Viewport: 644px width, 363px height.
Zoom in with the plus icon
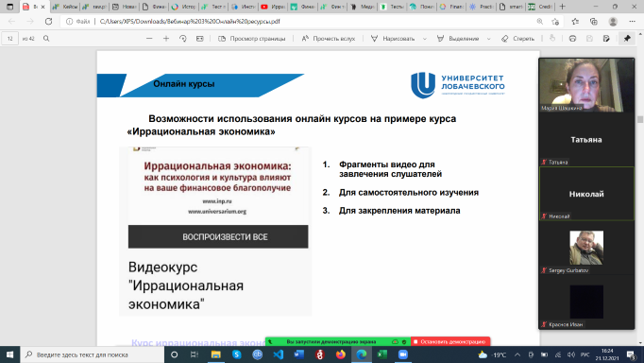point(166,38)
